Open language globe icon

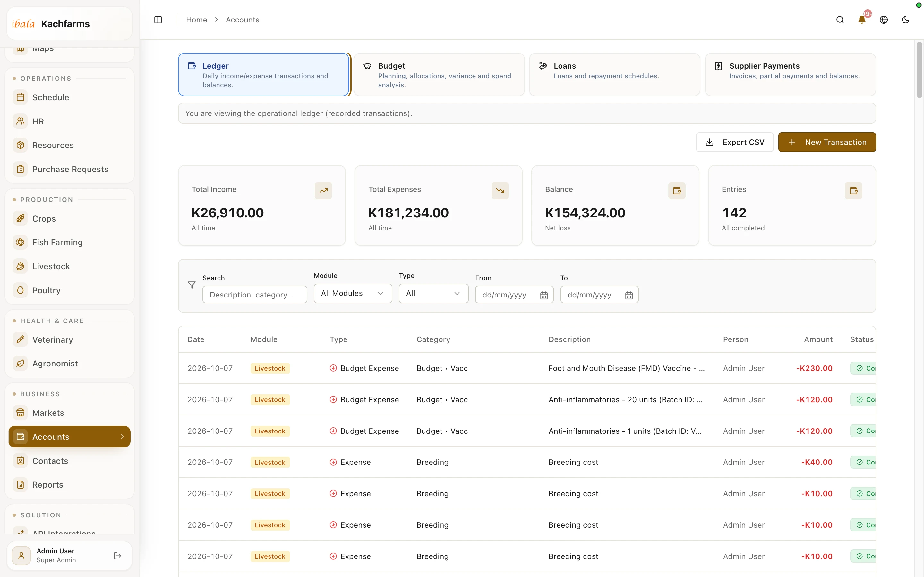tap(884, 20)
